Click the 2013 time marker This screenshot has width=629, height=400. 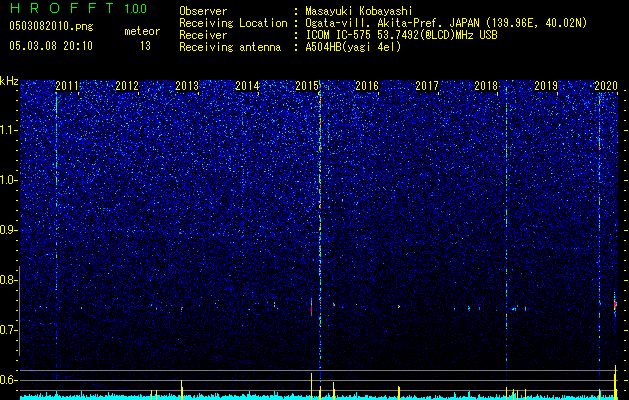pyautogui.click(x=187, y=85)
